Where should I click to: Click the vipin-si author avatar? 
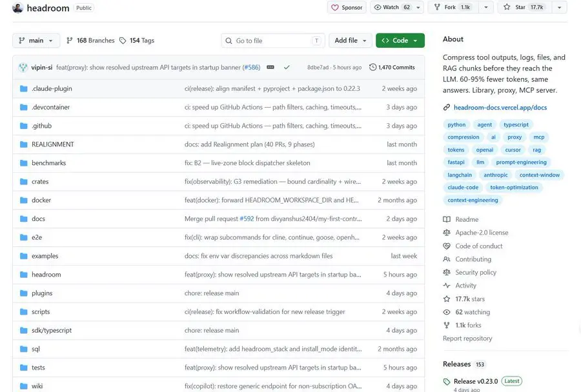pos(23,67)
